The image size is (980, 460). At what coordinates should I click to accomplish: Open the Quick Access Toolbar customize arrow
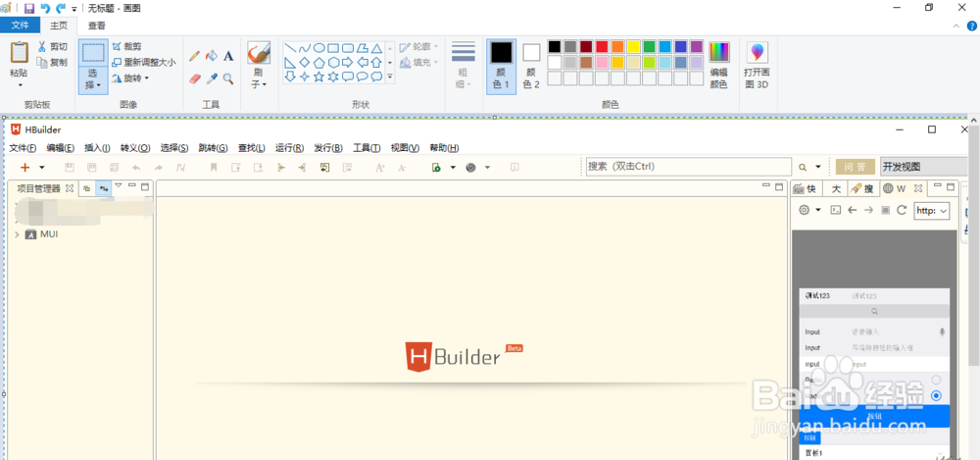[74, 9]
